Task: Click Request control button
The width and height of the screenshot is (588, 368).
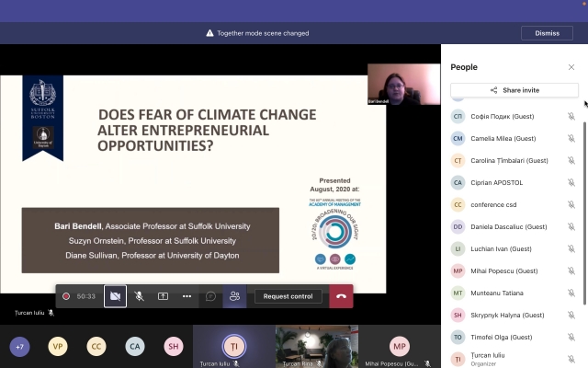Action: [x=288, y=296]
